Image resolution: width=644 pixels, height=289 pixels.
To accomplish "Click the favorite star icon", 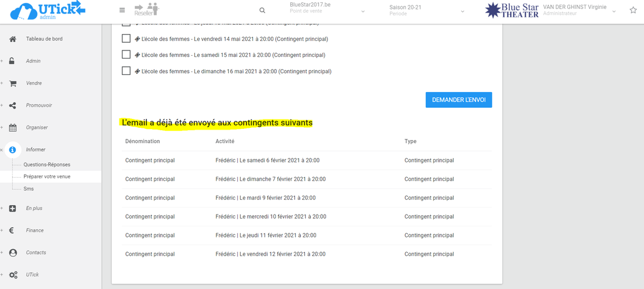I will (633, 11).
